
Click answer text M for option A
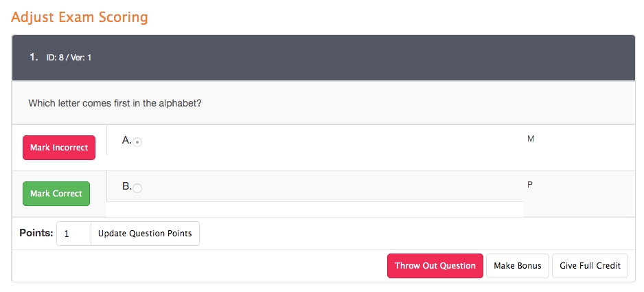click(x=531, y=139)
